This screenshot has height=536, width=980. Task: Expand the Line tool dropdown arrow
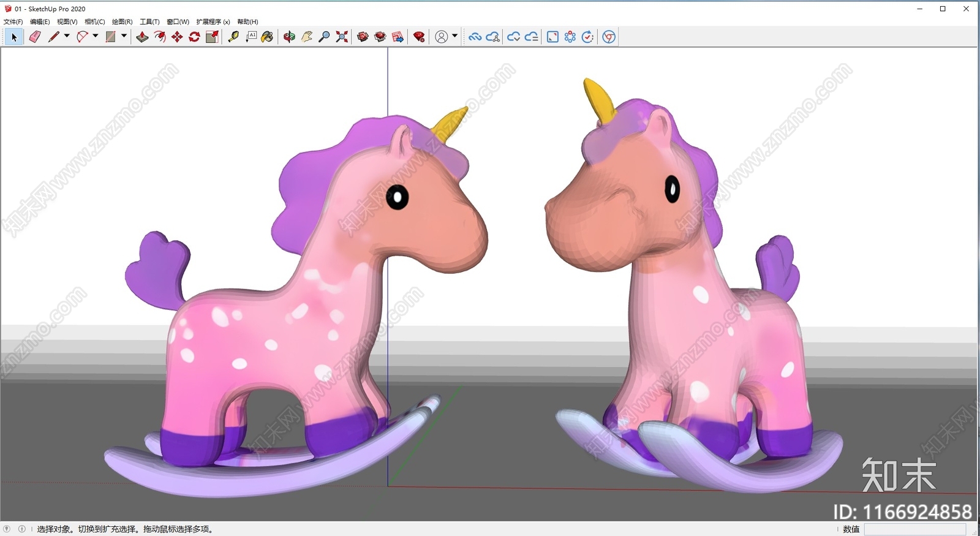[67, 36]
